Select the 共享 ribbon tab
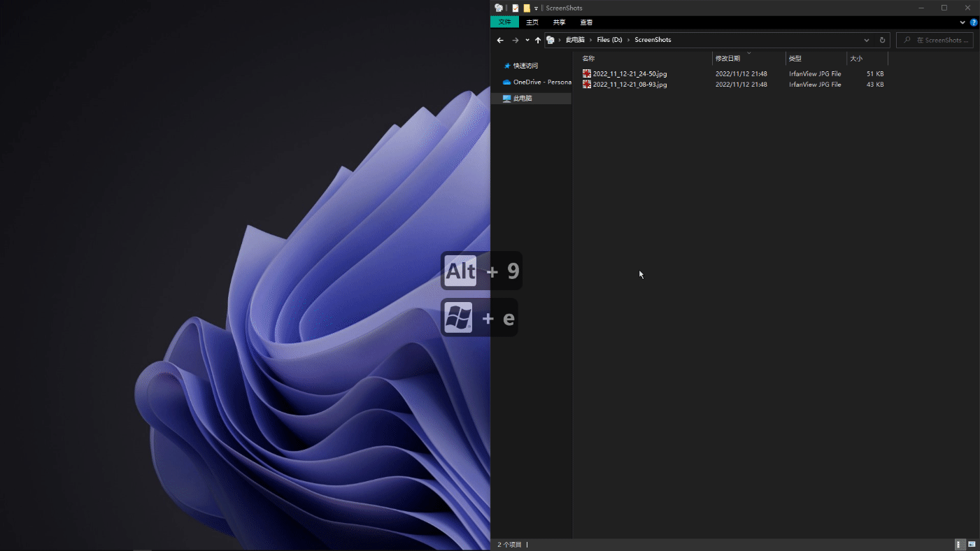Image resolution: width=980 pixels, height=551 pixels. [559, 22]
